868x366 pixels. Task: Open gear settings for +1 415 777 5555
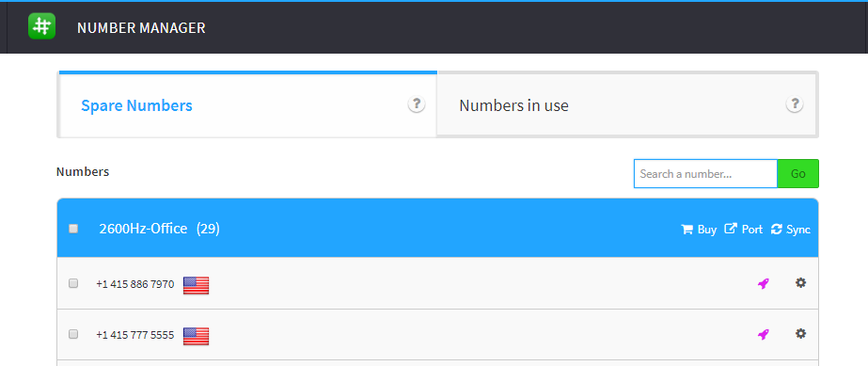[800, 334]
